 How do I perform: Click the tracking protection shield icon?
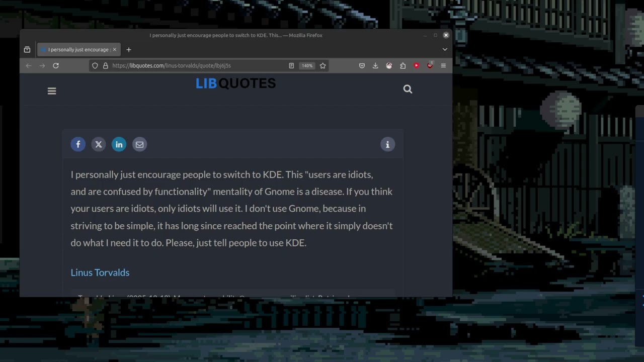click(x=95, y=65)
